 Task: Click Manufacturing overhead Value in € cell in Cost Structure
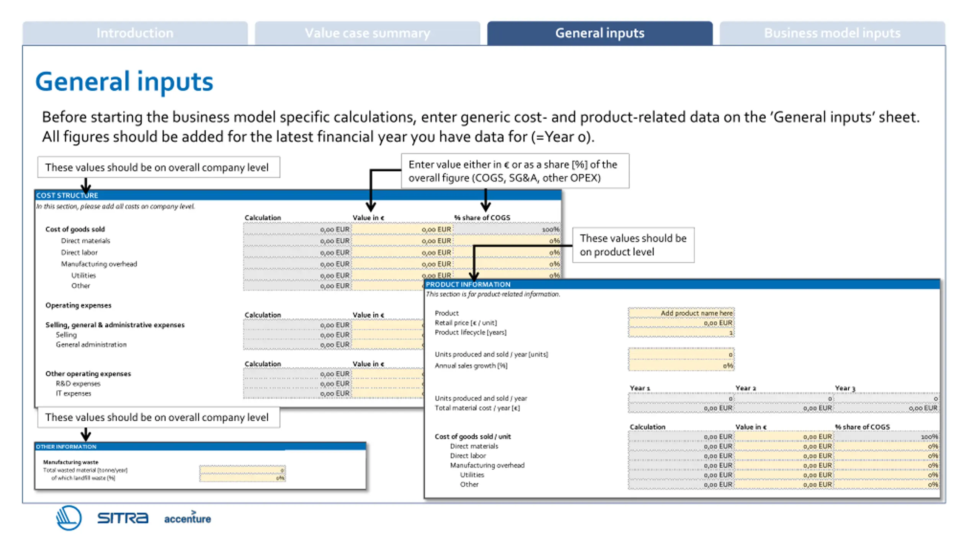402,264
